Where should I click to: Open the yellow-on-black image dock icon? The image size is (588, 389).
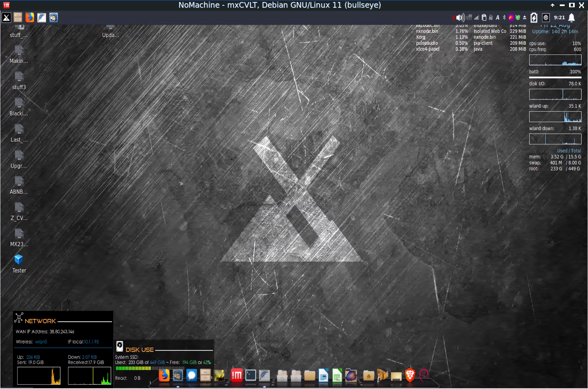pyautogui.click(x=219, y=376)
